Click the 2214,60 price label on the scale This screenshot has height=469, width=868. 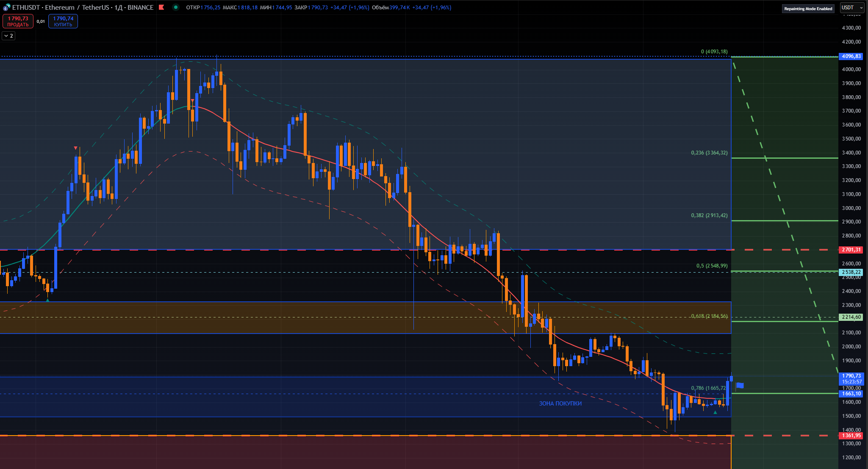click(851, 317)
